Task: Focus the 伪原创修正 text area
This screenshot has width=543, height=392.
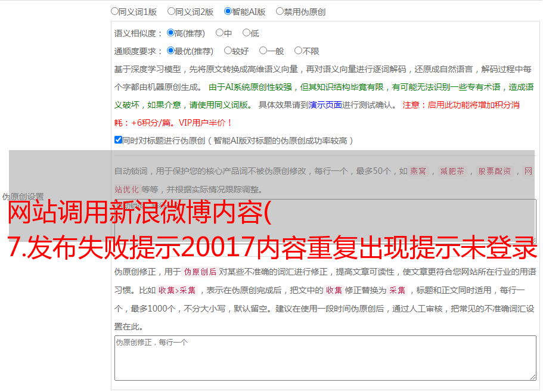Action: [325, 358]
